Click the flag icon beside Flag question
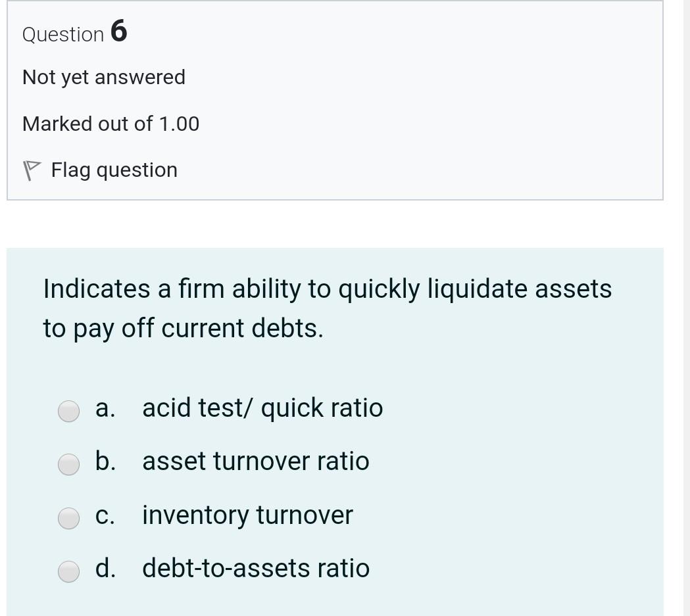 tap(32, 171)
